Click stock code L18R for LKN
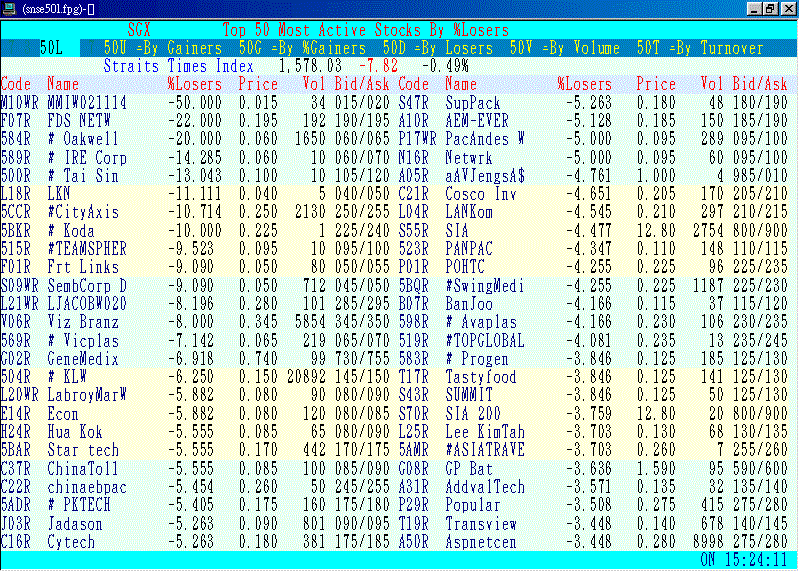 point(16,194)
